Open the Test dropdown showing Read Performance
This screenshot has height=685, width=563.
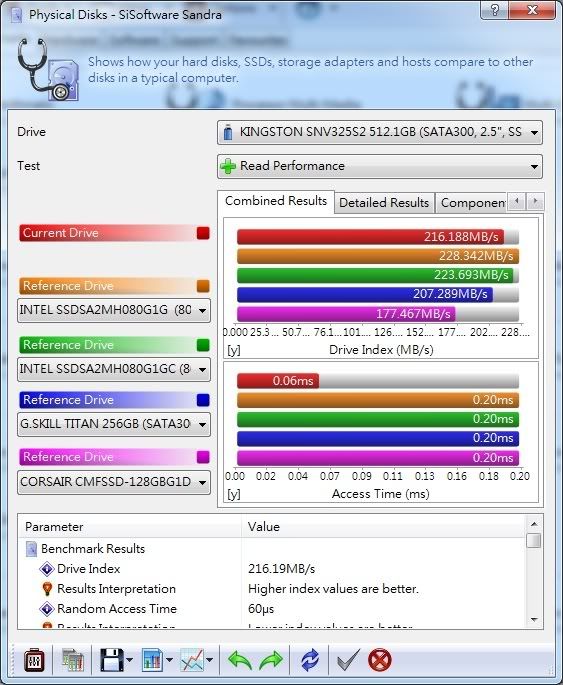[380, 166]
